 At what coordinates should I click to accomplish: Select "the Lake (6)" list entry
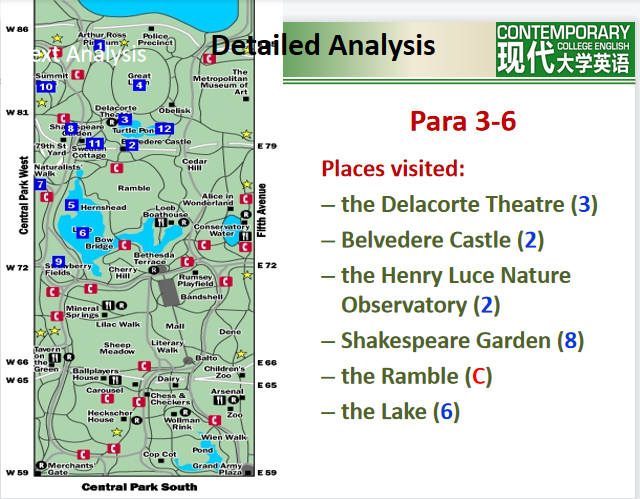399,411
